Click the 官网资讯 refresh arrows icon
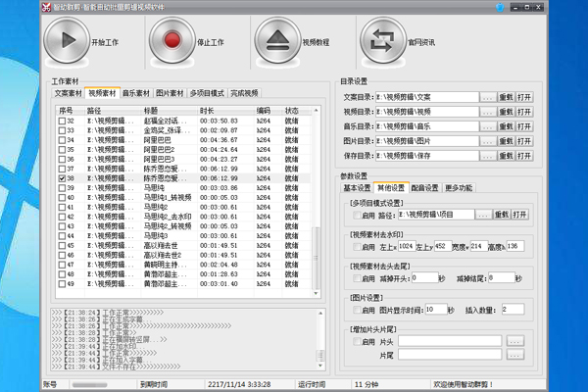588x392 pixels. click(378, 42)
